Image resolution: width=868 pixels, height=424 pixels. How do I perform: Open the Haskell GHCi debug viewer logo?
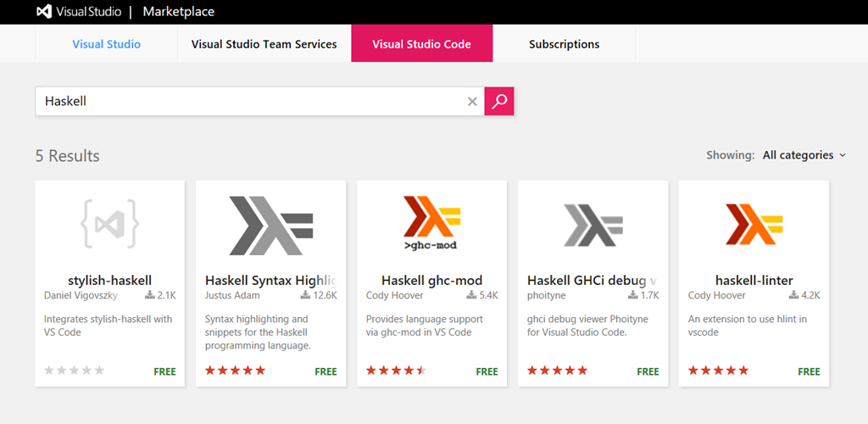pos(593,225)
